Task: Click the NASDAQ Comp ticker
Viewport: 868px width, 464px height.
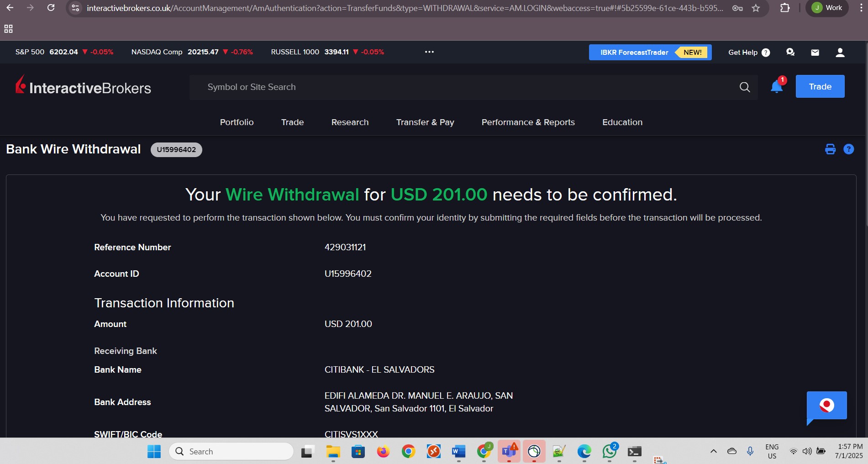Action: point(192,52)
